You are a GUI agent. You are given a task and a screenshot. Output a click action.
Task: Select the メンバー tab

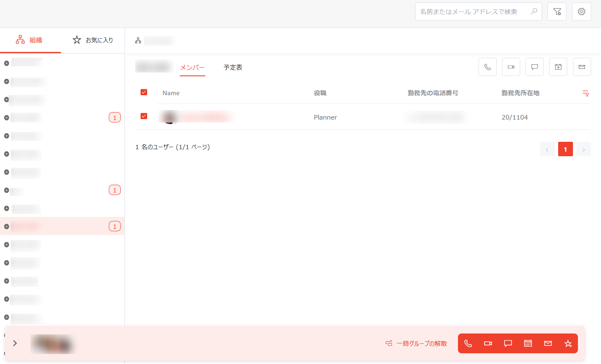pos(193,67)
